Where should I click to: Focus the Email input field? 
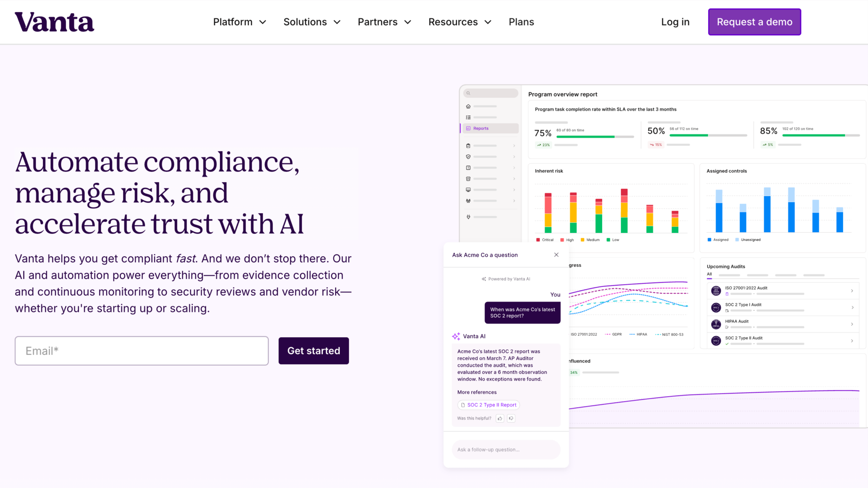[x=142, y=351]
